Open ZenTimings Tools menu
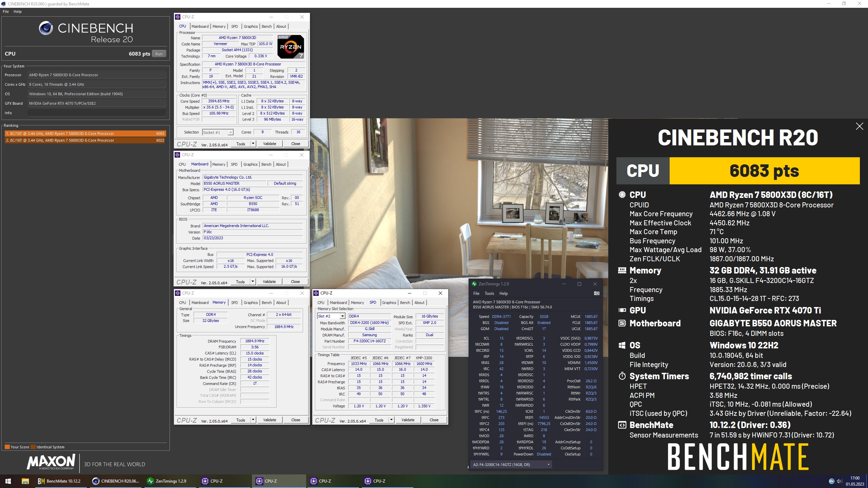This screenshot has height=488, width=868. (x=489, y=293)
